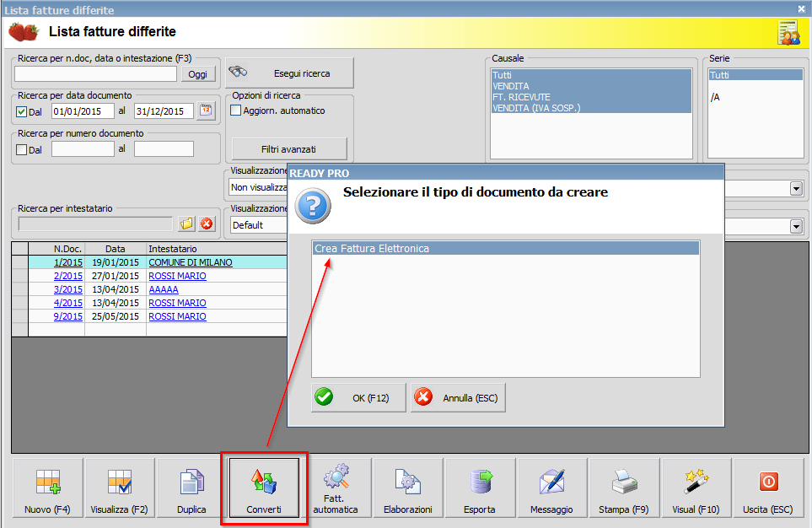Viewport: 812px width, 528px height.
Task: Cancel dialog with Annulla (ESC)
Action: [458, 398]
